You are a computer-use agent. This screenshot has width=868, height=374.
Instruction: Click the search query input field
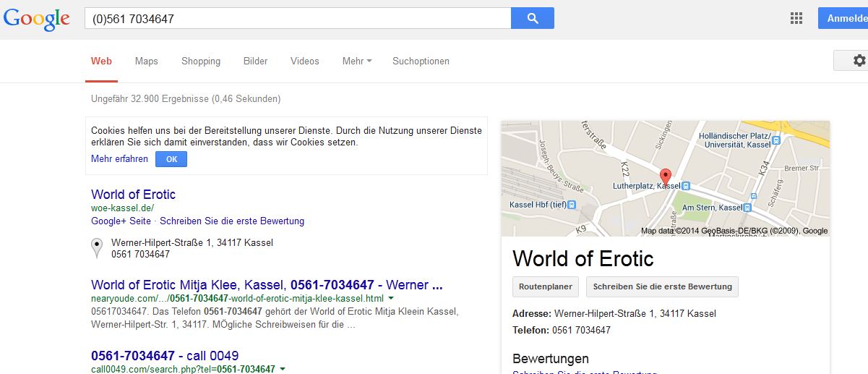pos(298,19)
